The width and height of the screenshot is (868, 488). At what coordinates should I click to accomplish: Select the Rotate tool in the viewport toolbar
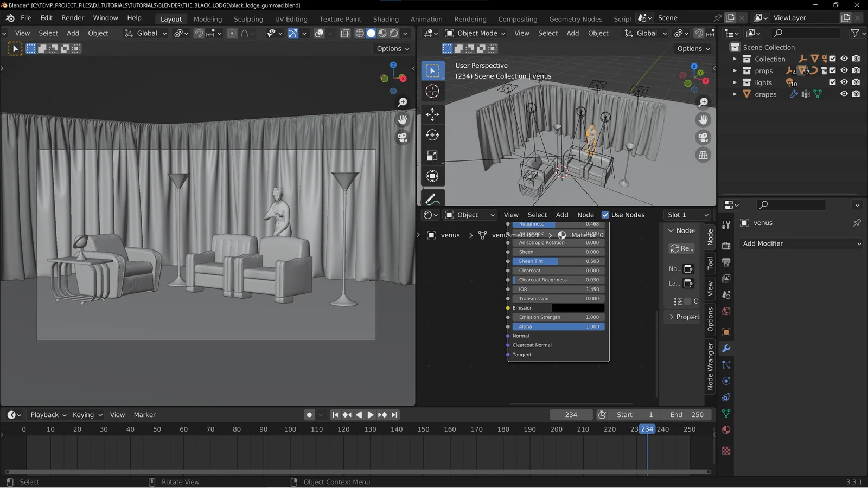click(x=432, y=135)
